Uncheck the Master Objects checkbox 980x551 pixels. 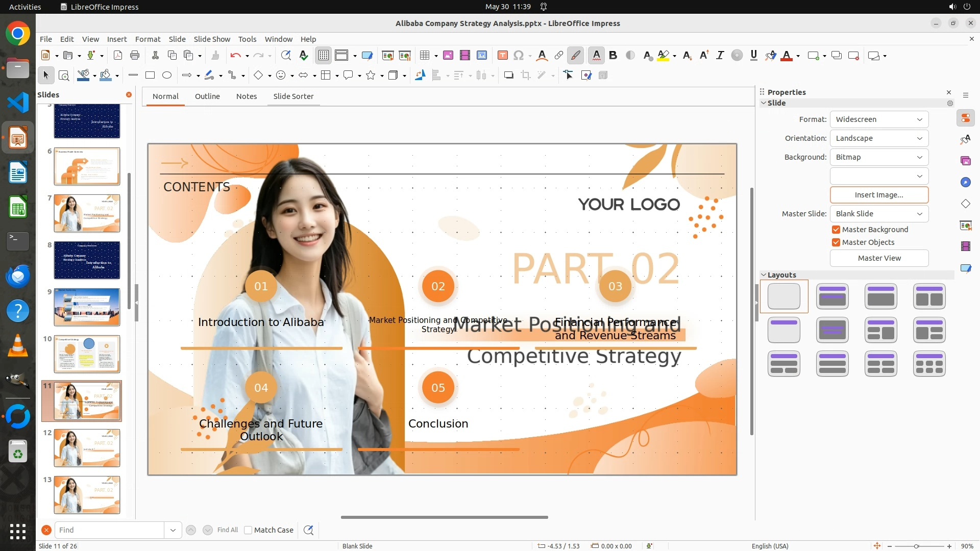coord(836,242)
